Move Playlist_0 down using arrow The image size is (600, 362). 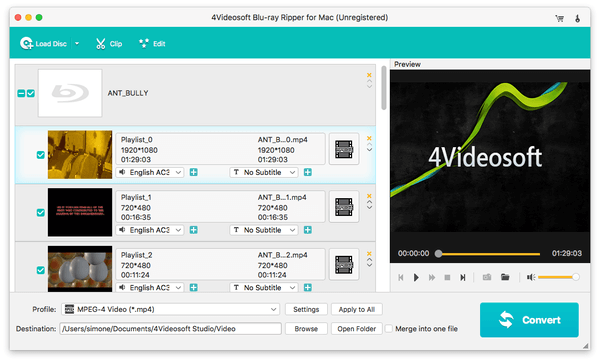tap(369, 150)
